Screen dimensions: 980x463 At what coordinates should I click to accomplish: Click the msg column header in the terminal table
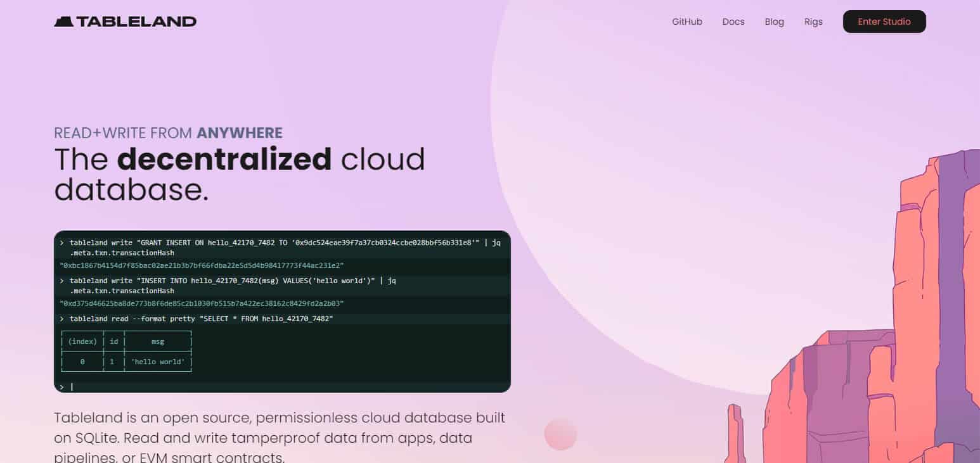(158, 341)
